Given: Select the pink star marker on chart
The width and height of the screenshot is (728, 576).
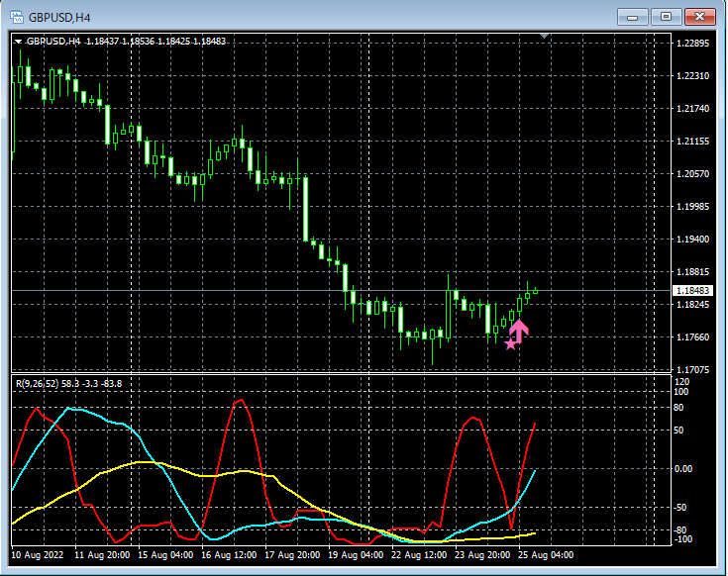Looking at the screenshot, I should (x=510, y=343).
